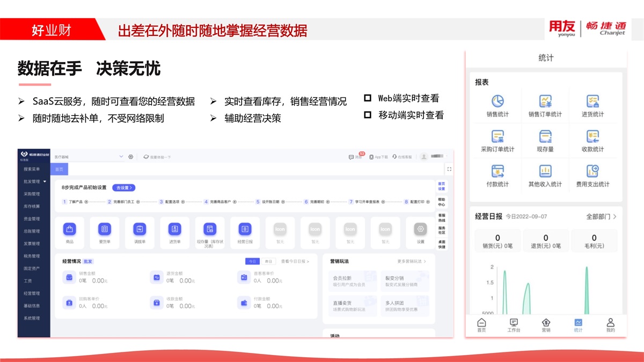This screenshot has height=362, width=644.
Task: Click the 设置 gear shortcut tile
Action: click(420, 230)
